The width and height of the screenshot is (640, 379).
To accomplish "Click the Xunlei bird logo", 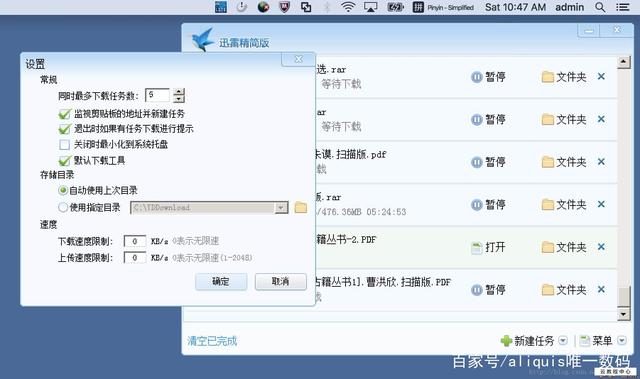I will 203,39.
